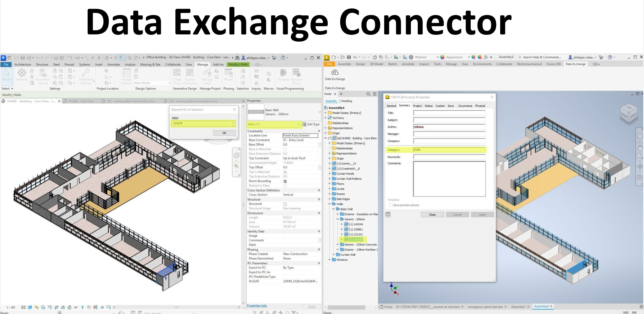Toggle the Room Bounding checkbox
Viewport: 644px width, 314px height.
tap(285, 181)
